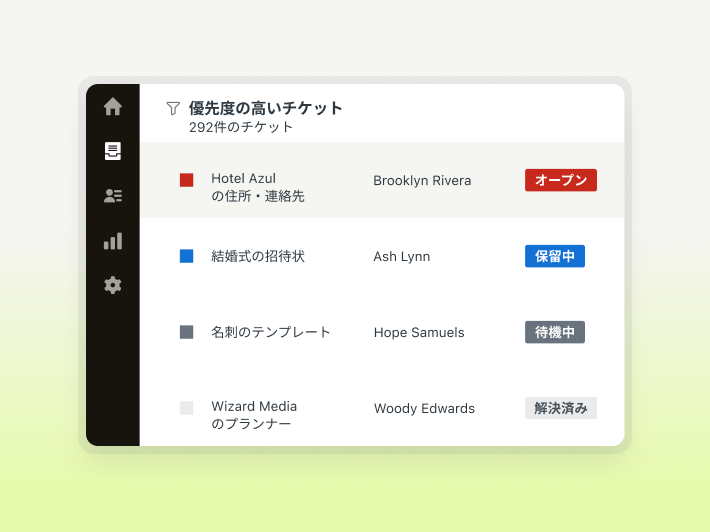Open ticket Hotel Azul の住所・連絡先
The height and width of the screenshot is (532, 710).
(x=258, y=187)
